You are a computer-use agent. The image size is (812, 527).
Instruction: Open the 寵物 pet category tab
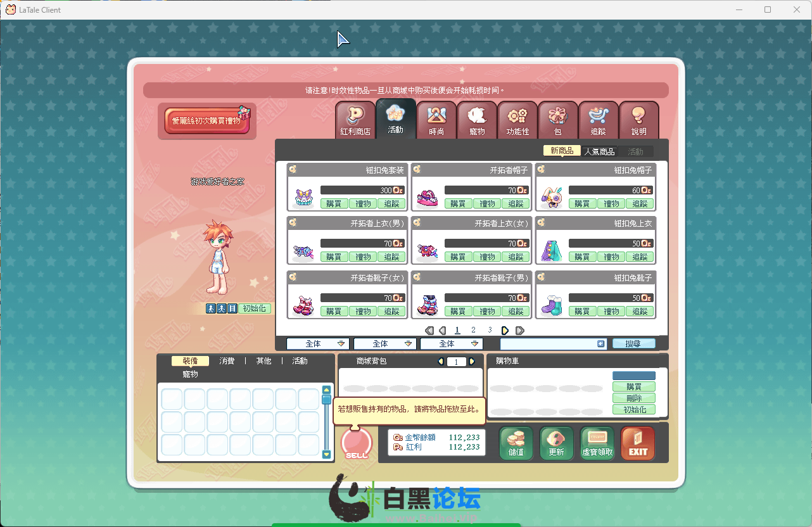[x=477, y=120]
